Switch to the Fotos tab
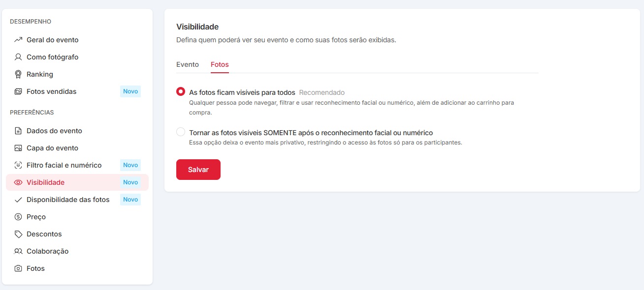 [220, 64]
